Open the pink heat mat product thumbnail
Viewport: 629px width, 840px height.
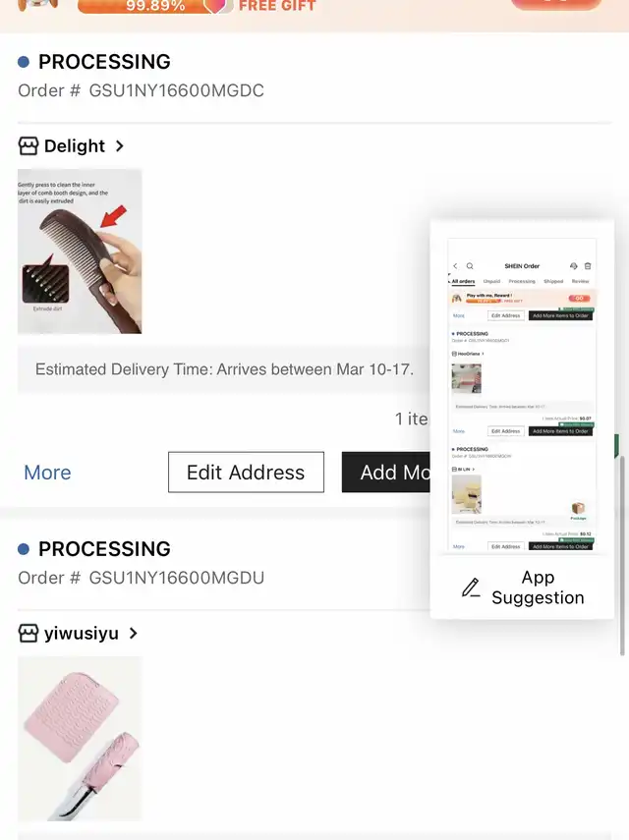(x=80, y=739)
